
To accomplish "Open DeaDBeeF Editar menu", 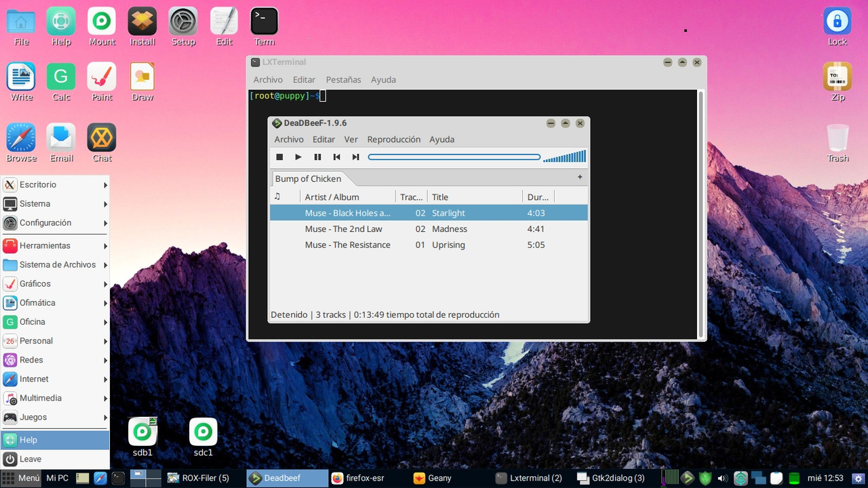I will 323,140.
